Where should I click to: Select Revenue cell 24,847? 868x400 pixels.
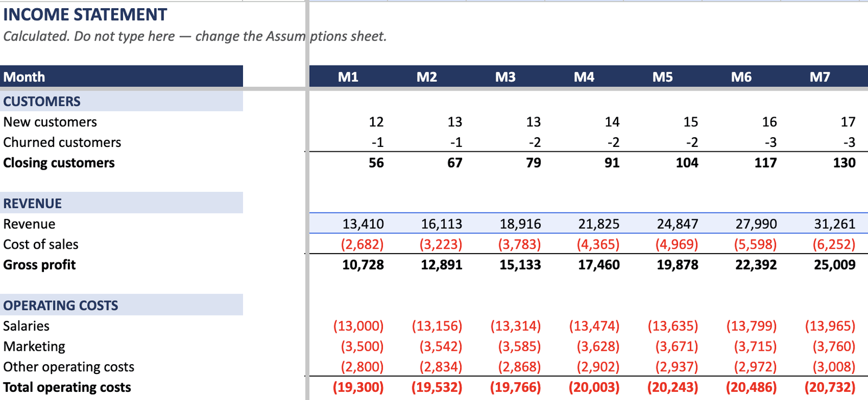[x=678, y=224]
